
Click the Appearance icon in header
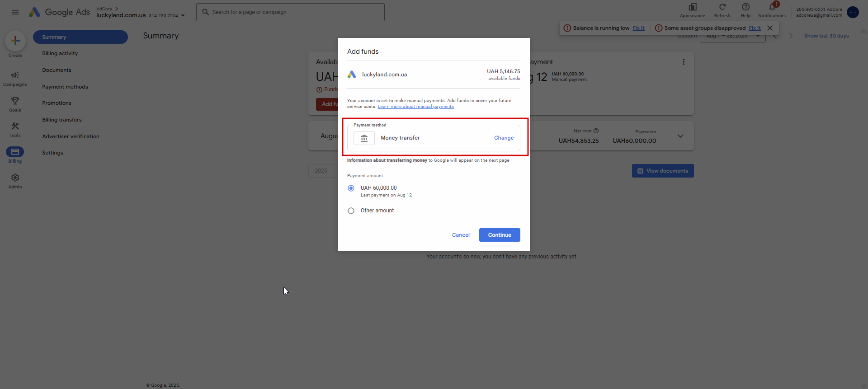click(692, 7)
